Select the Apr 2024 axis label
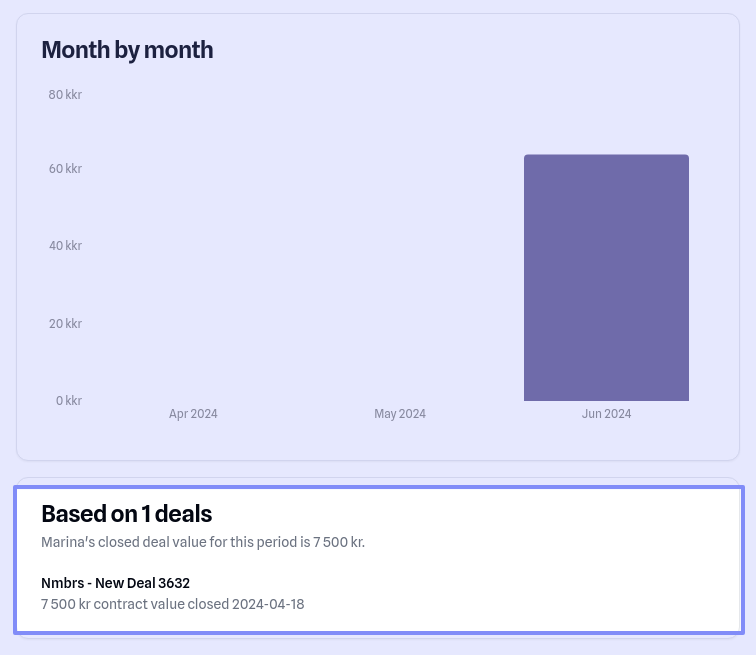This screenshot has width=756, height=655. [x=193, y=414]
